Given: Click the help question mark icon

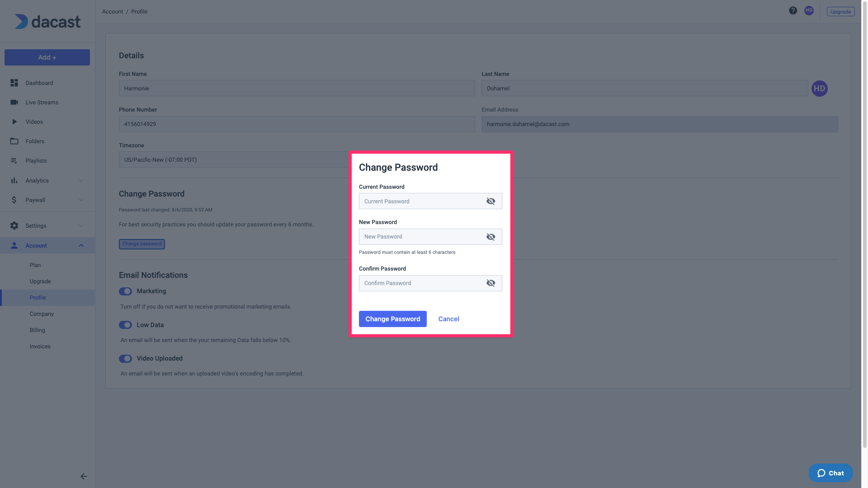Looking at the screenshot, I should 793,11.
